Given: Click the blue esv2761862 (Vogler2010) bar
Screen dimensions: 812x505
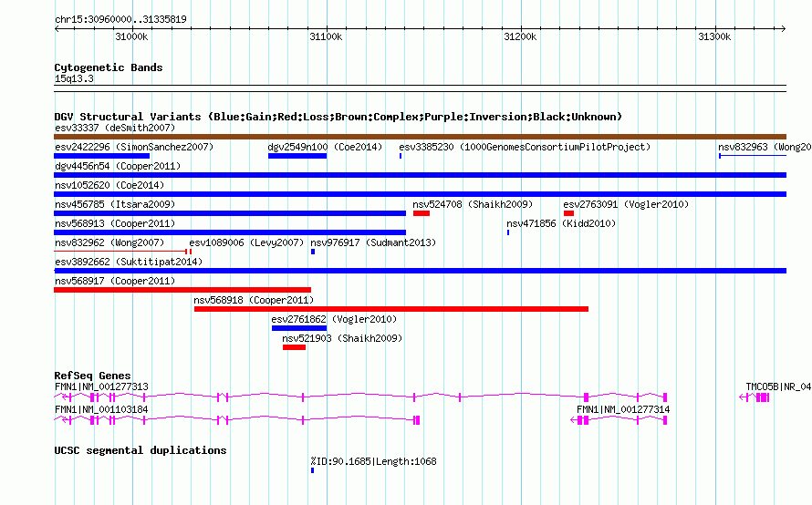Looking at the screenshot, I should 299,328.
